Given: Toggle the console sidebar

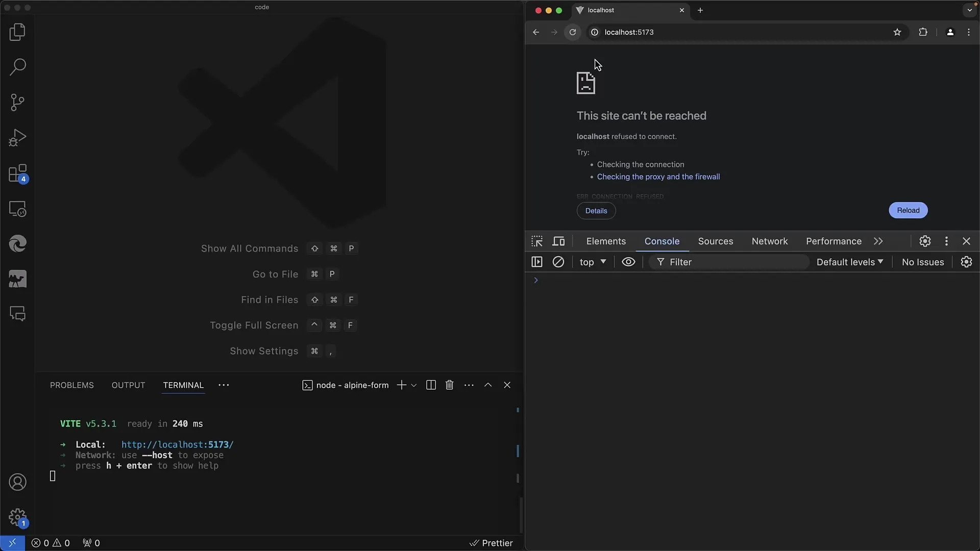Looking at the screenshot, I should [x=537, y=262].
